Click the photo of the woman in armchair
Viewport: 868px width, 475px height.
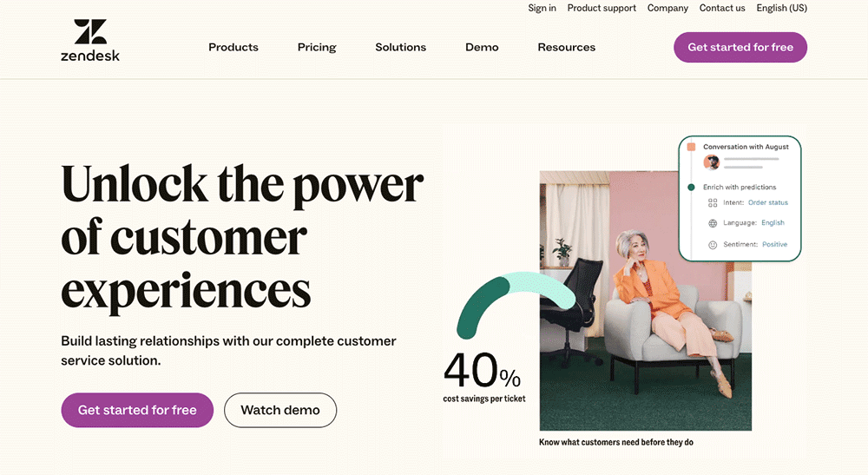pyautogui.click(x=645, y=347)
